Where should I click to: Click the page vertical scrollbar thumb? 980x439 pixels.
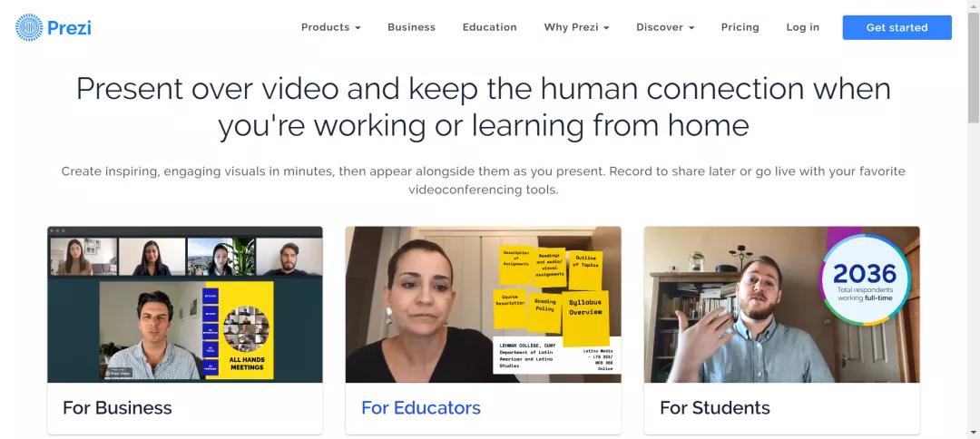coord(974,67)
